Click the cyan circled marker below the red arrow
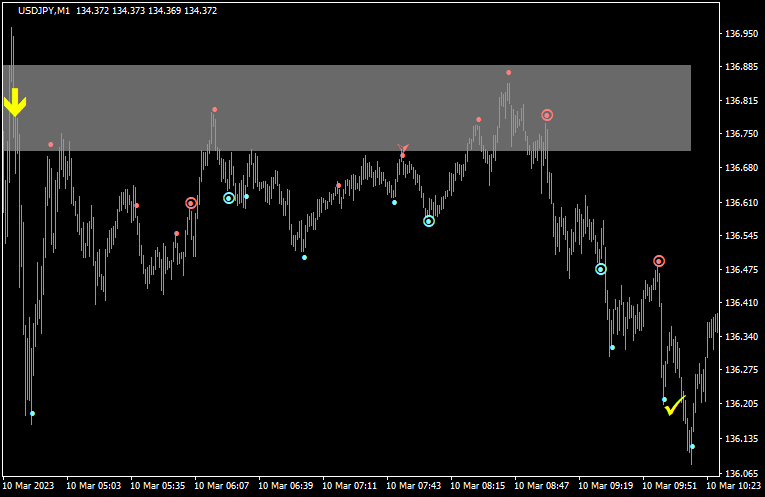Image resolution: width=765 pixels, height=497 pixels. point(429,221)
